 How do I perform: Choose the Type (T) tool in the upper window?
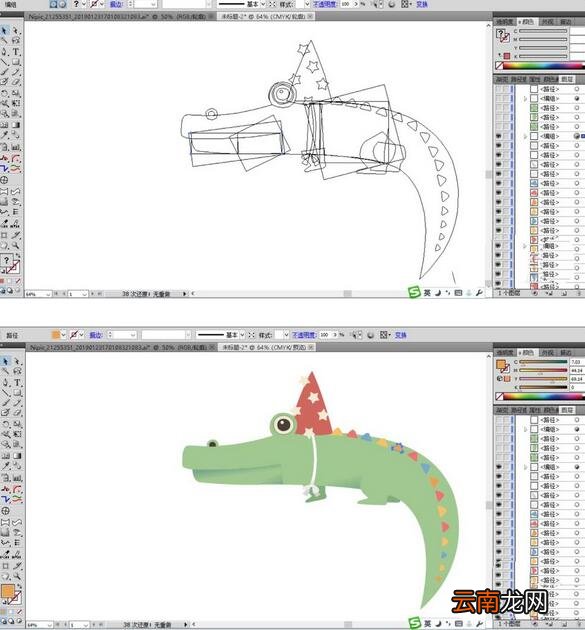coord(16,51)
